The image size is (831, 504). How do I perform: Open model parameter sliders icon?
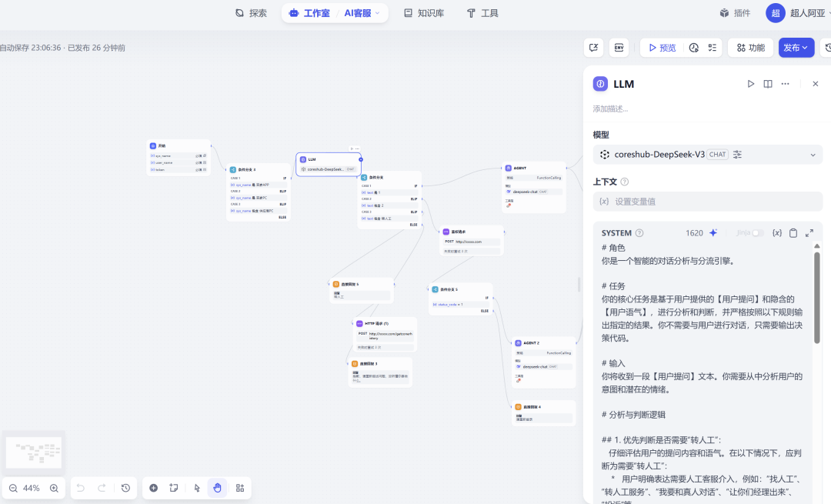point(737,155)
